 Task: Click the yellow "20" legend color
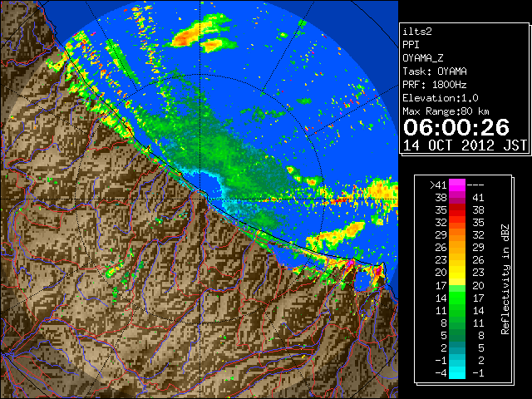pyautogui.click(x=456, y=273)
